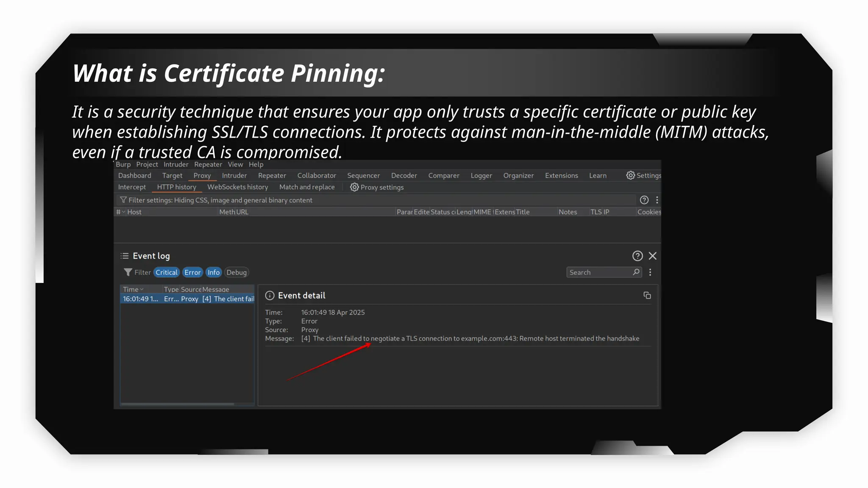Image resolution: width=868 pixels, height=488 pixels.
Task: Click the search magnifier in Event log
Action: pos(636,272)
